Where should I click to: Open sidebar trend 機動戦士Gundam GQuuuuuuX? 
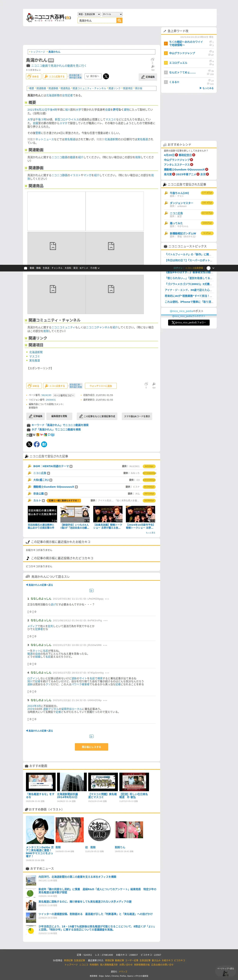click(x=184, y=170)
